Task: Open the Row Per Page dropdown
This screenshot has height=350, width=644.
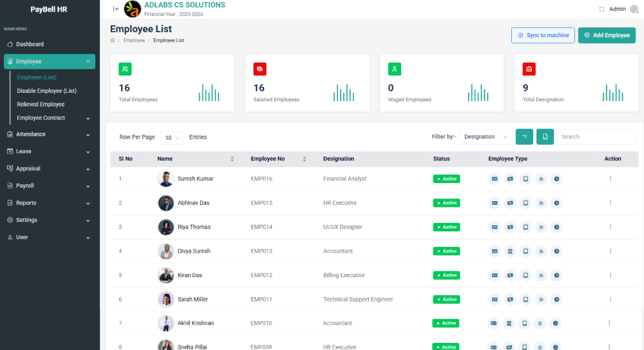Action: [x=172, y=137]
